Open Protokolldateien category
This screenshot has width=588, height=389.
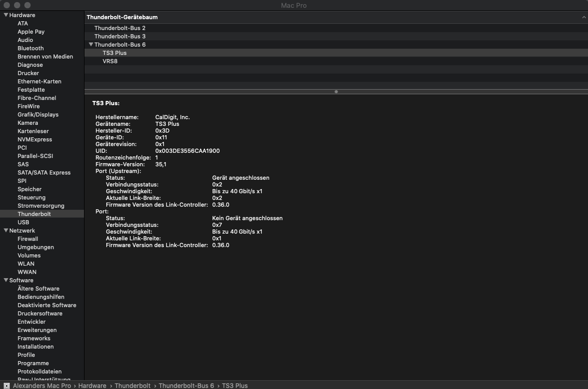[39, 371]
